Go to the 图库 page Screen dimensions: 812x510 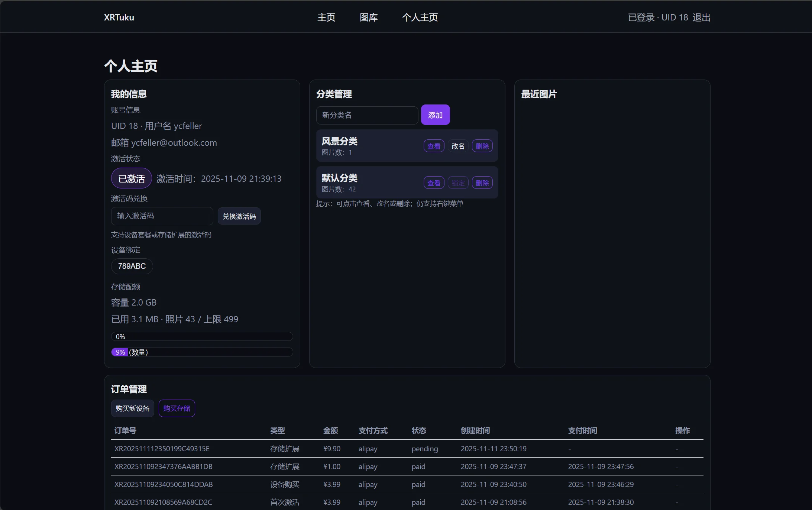[368, 17]
